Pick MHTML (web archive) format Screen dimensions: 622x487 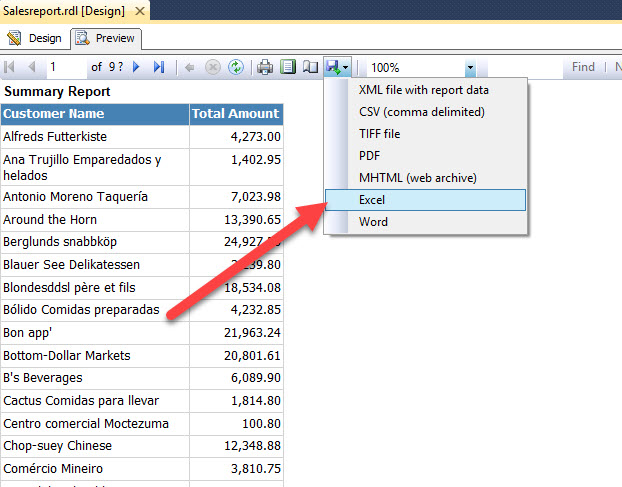click(426, 178)
